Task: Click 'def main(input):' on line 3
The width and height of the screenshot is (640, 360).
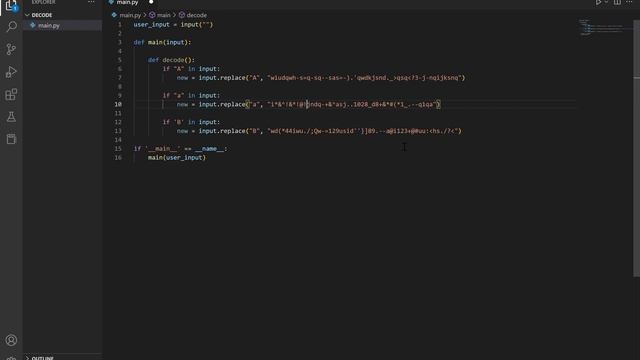Action: point(162,42)
